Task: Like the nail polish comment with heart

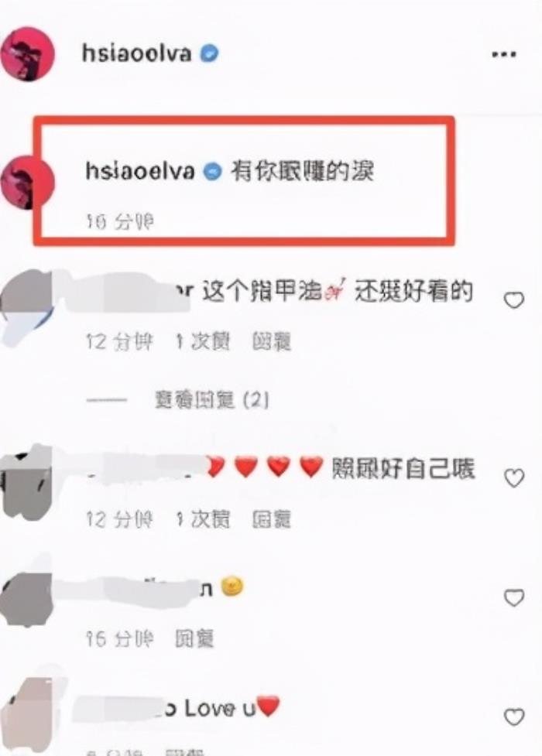Action: (513, 300)
